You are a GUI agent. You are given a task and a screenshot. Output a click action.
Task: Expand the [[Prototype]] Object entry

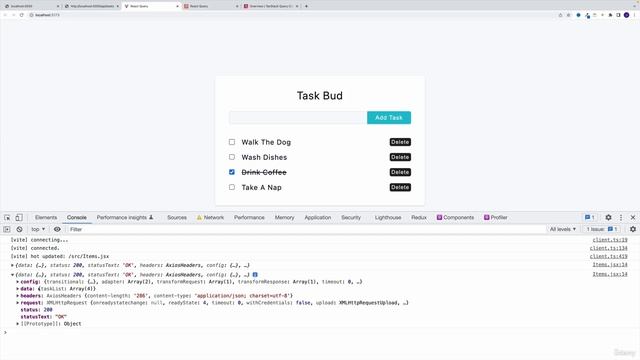click(x=18, y=324)
